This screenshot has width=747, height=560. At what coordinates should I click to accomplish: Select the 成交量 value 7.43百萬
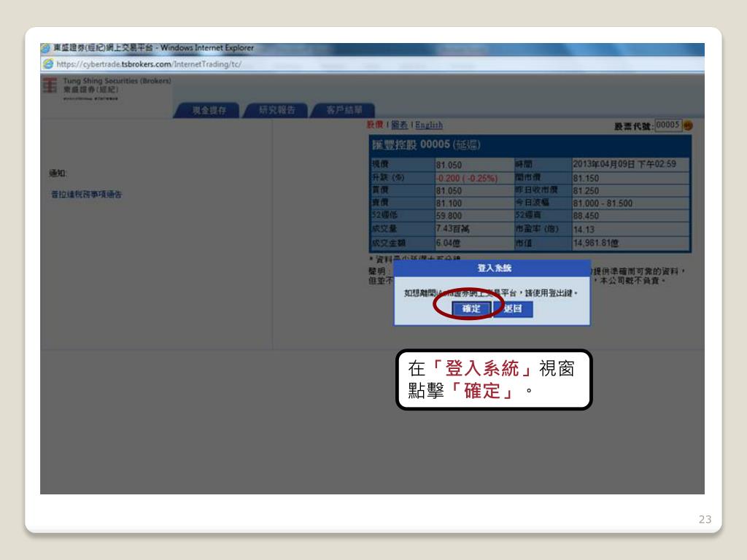[452, 228]
